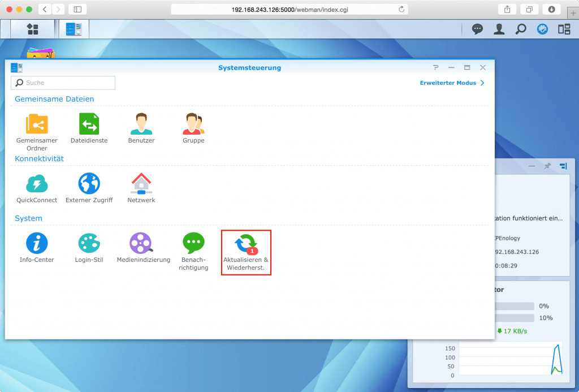Toggle the widgets panel icon

(564, 29)
